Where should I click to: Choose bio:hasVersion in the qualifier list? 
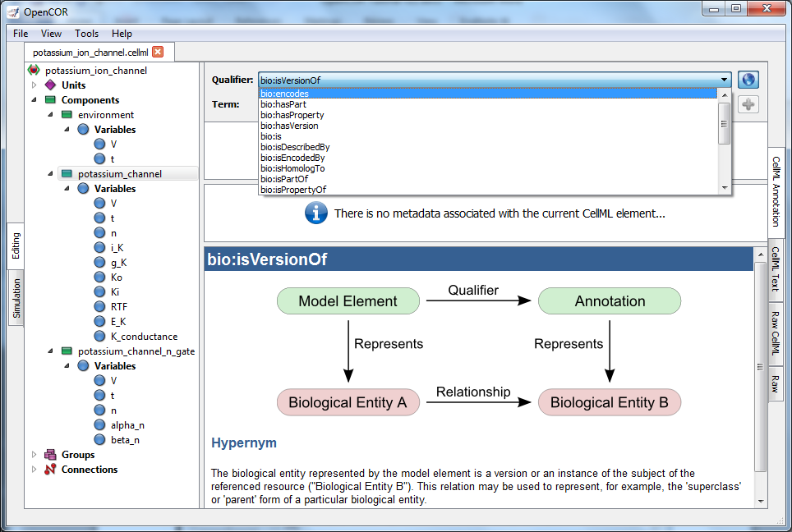coord(487,125)
